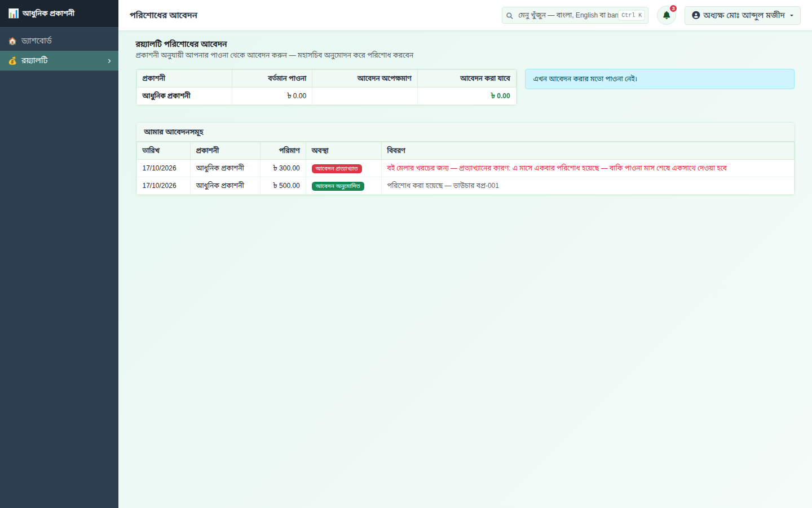Viewport: 812px width, 508px height.
Task: Click আধুনিক প্রকাশনী in the ৳ 500.00 row
Action: click(x=220, y=186)
